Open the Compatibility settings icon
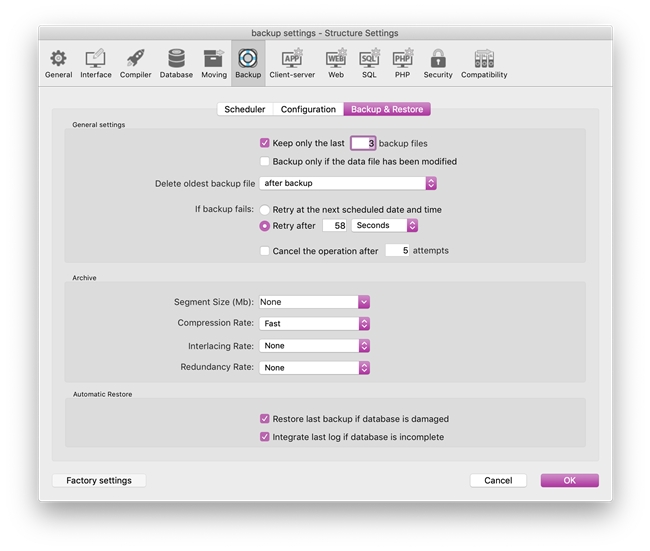The image size is (650, 551). click(x=484, y=61)
